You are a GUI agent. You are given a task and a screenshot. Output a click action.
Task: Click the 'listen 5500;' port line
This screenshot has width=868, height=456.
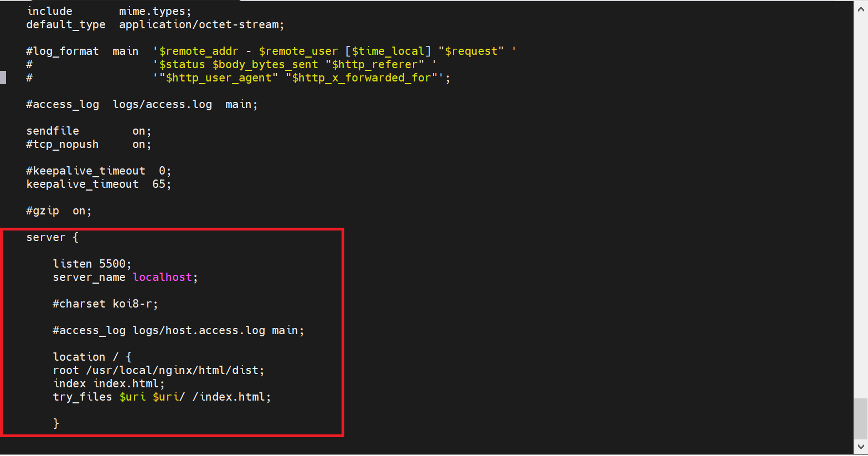pyautogui.click(x=92, y=264)
